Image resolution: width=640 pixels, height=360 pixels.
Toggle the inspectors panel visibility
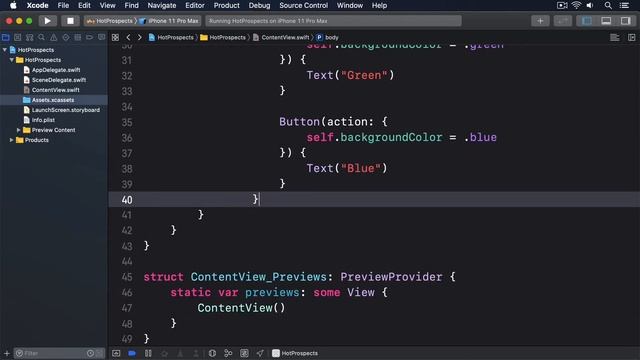tap(625, 21)
